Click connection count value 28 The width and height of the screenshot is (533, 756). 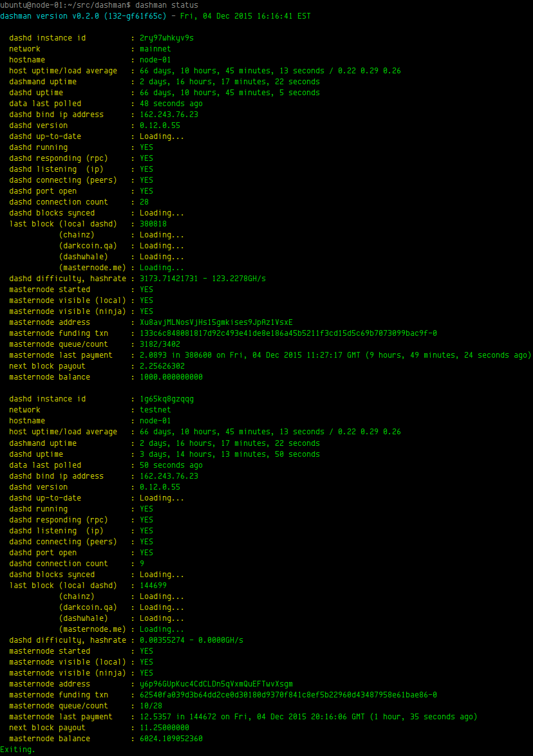[x=144, y=202]
